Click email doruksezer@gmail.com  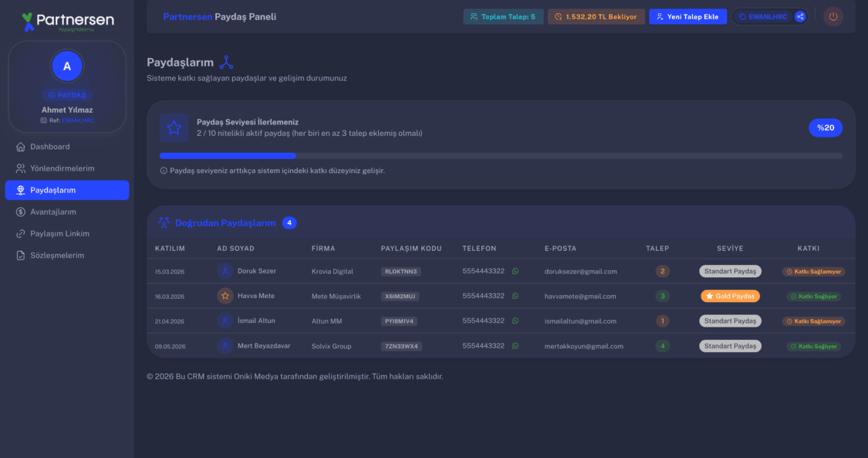(x=581, y=271)
